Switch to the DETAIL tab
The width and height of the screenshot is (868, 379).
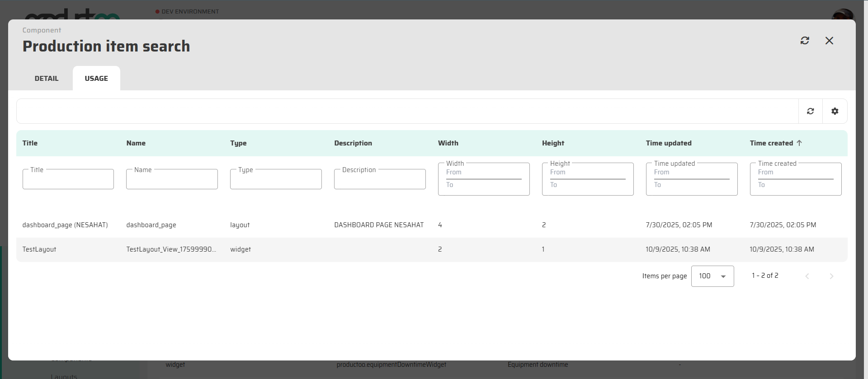tap(47, 79)
